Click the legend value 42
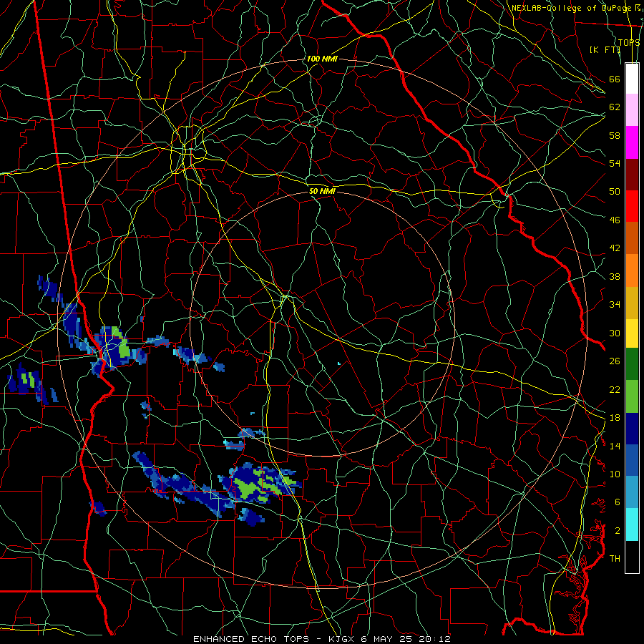 (x=615, y=248)
